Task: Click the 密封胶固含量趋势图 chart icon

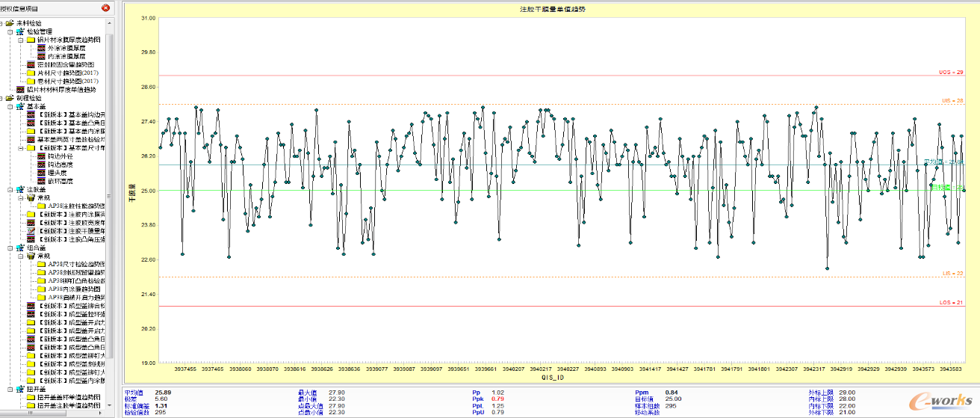Action: click(31, 64)
